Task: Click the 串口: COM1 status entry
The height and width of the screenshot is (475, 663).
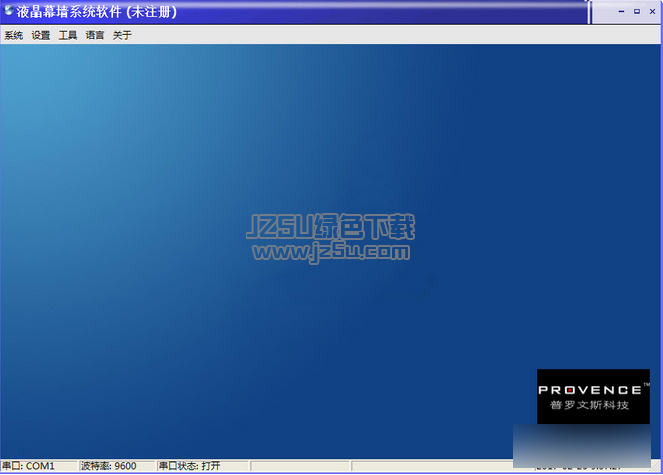Action: coord(39,466)
